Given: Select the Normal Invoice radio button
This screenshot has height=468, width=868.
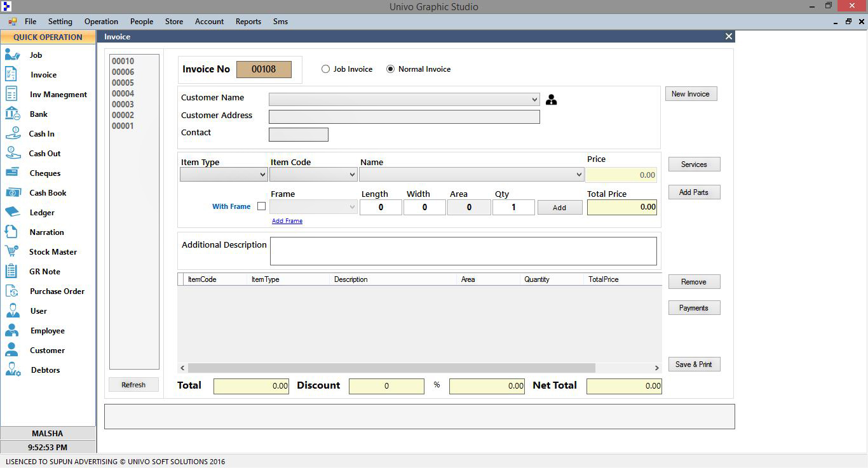Looking at the screenshot, I should [390, 69].
